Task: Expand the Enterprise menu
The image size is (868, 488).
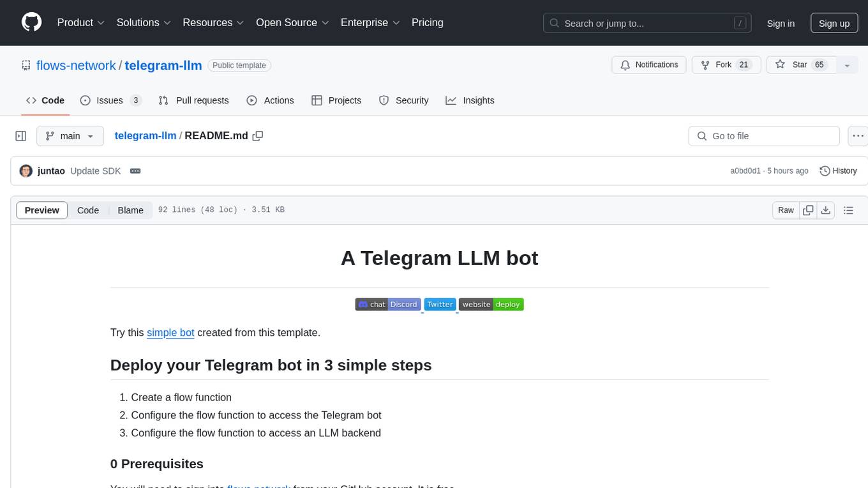Action: [x=370, y=22]
